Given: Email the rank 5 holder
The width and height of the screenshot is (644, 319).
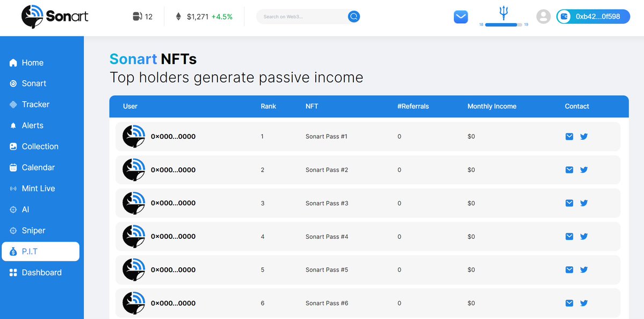Looking at the screenshot, I should pyautogui.click(x=569, y=270).
